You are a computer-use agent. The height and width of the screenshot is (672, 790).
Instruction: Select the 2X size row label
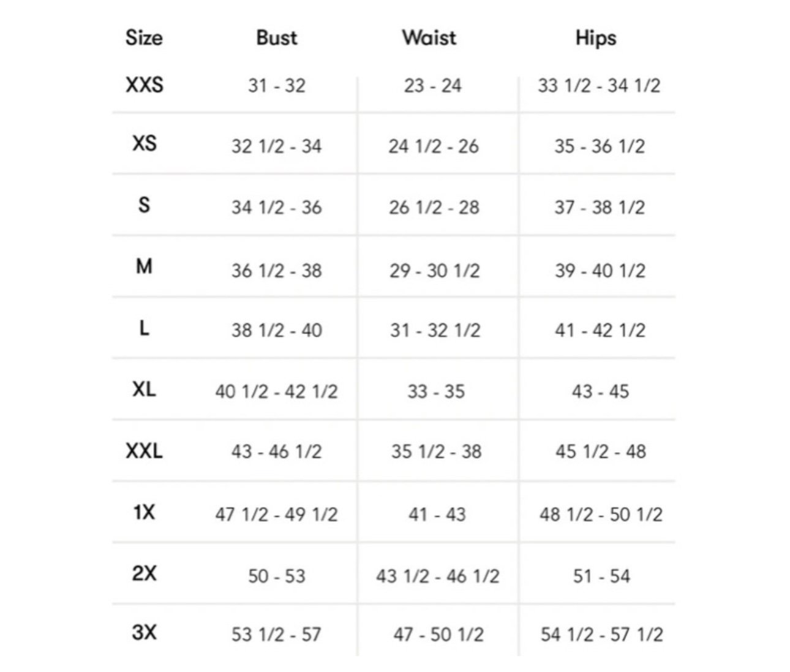pyautogui.click(x=144, y=573)
